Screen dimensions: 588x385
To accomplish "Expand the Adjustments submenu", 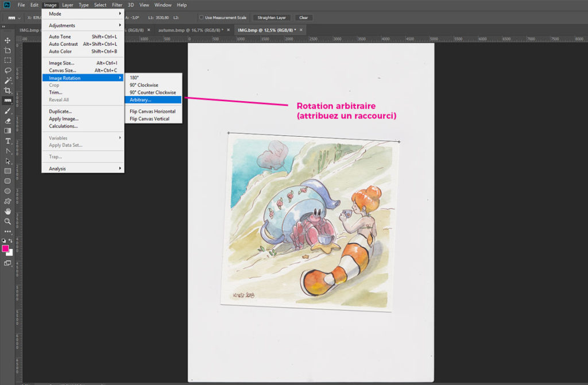I will coord(83,25).
